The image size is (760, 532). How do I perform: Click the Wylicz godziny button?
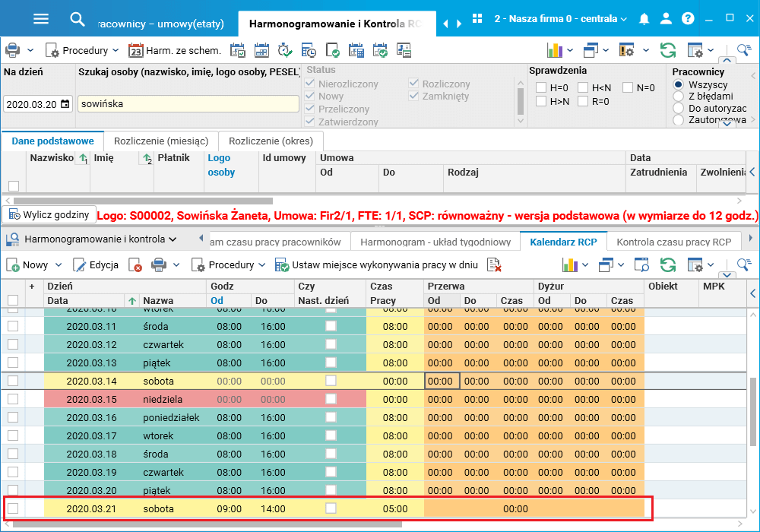click(x=49, y=214)
